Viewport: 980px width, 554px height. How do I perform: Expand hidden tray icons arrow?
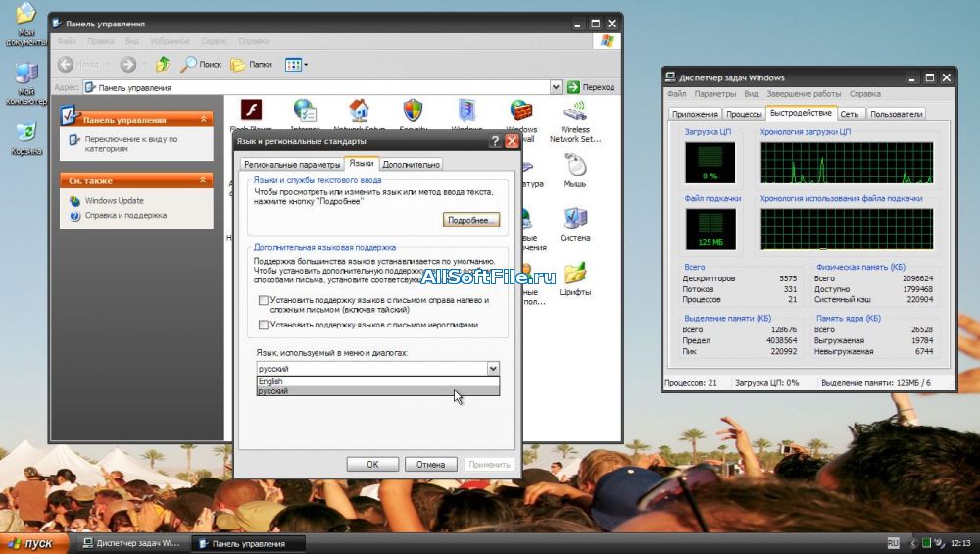point(913,543)
